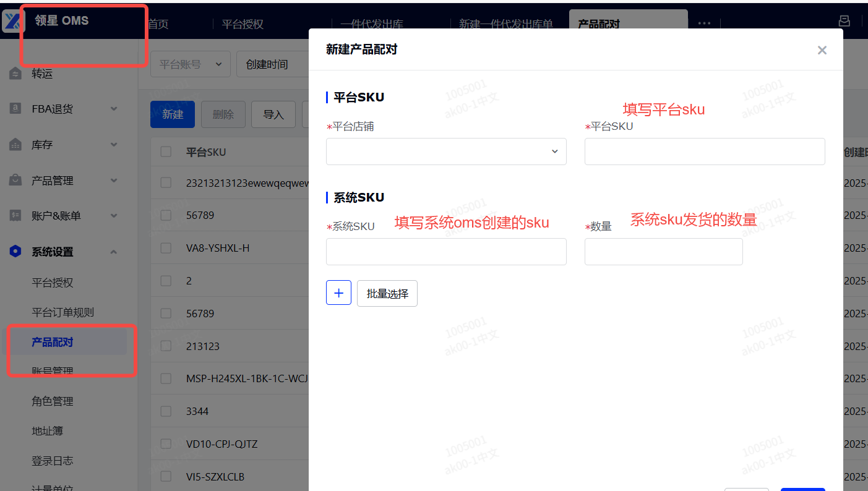
Task: Check the row 3344
Action: point(166,411)
